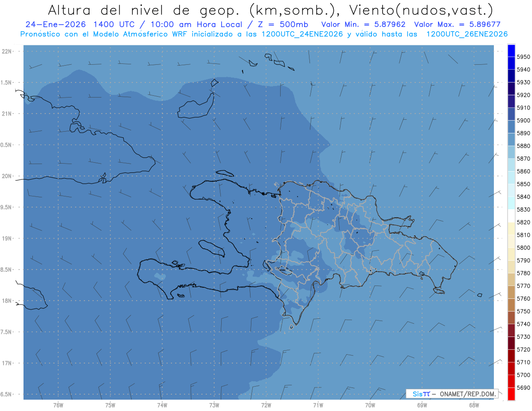Click the '19N' latitude label
532x411 pixels.
[x=6, y=239]
